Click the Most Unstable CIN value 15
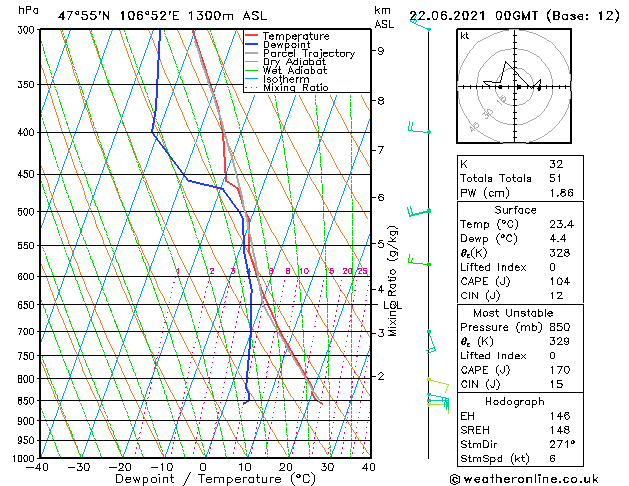 556,384
